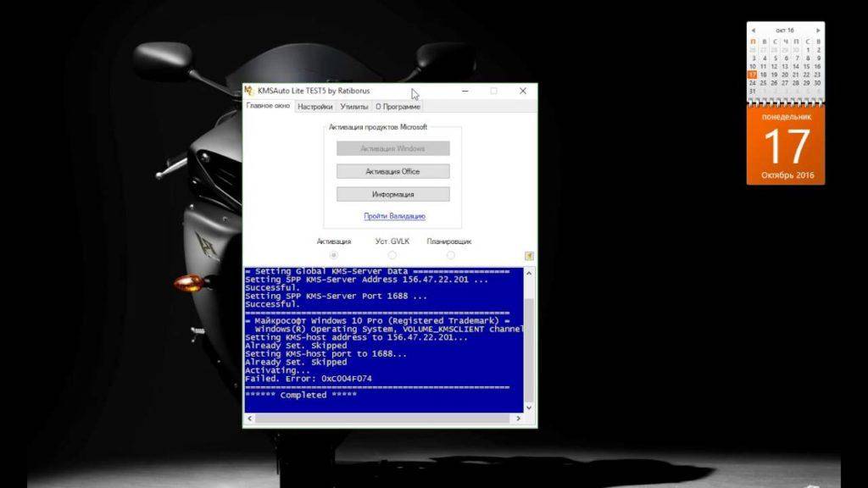Switch to the Главное окно tab
868x488 pixels.
(268, 106)
